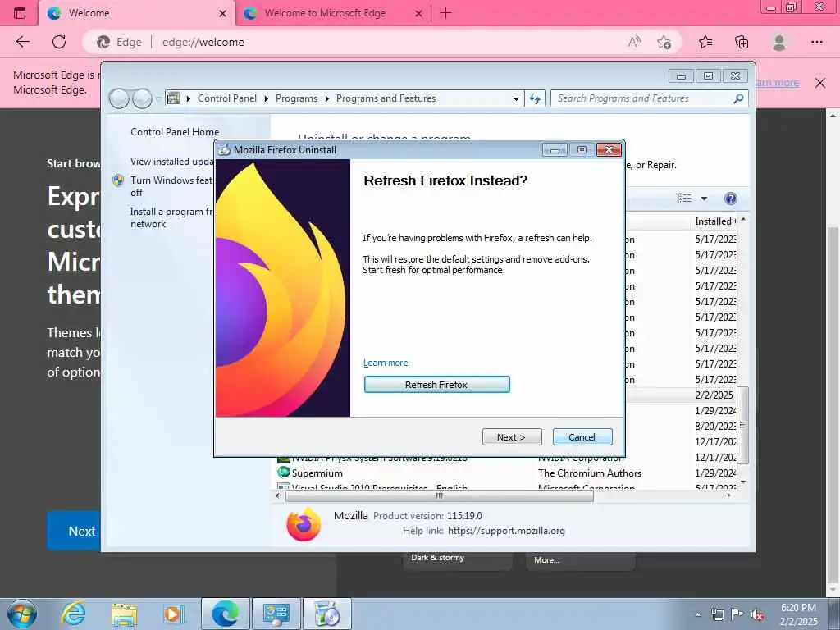This screenshot has width=840, height=630.
Task: Click The Chromium Authors publisher cell
Action: point(589,473)
